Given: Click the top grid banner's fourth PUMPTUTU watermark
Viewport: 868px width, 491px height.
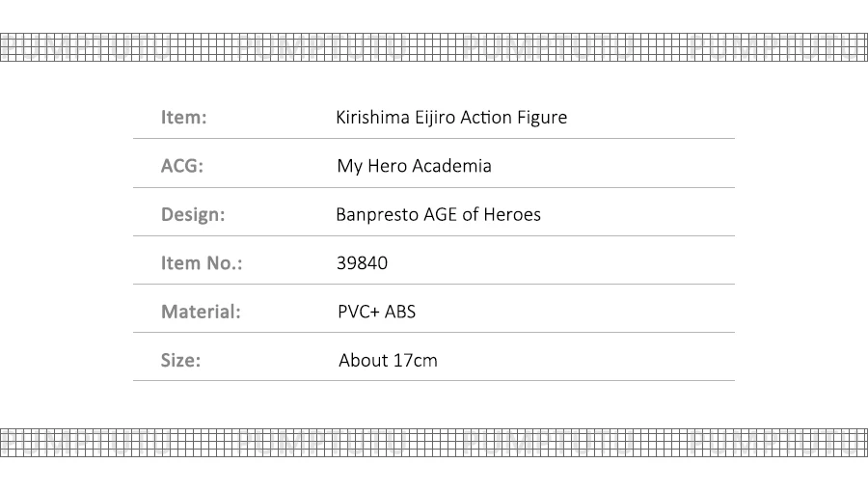Looking at the screenshot, I should 773,47.
